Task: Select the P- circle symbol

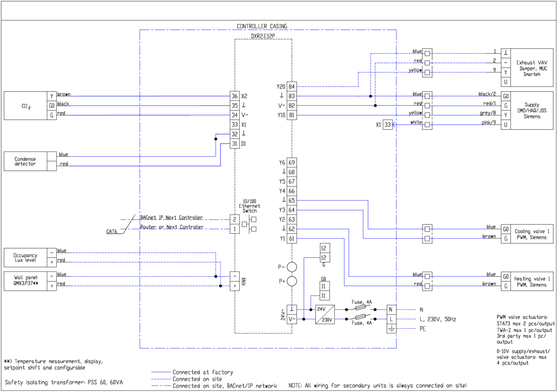Action: tap(291, 265)
